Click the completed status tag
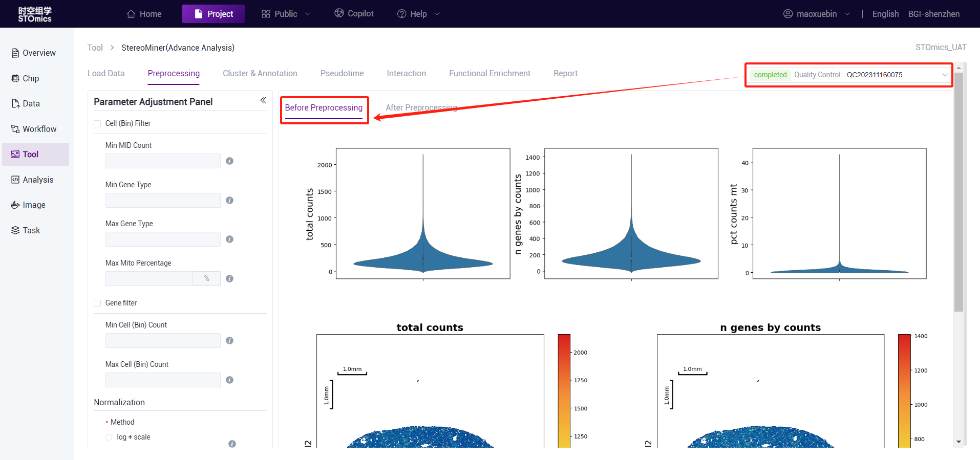 pyautogui.click(x=770, y=75)
